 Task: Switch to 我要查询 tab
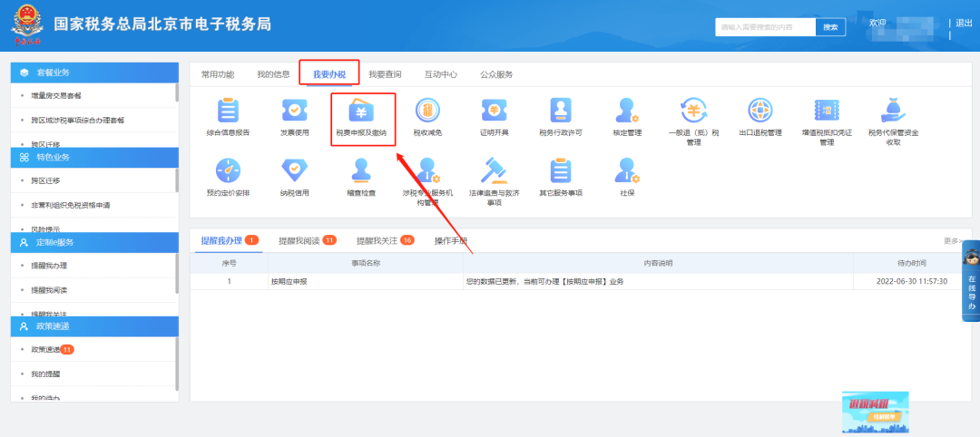pyautogui.click(x=385, y=74)
